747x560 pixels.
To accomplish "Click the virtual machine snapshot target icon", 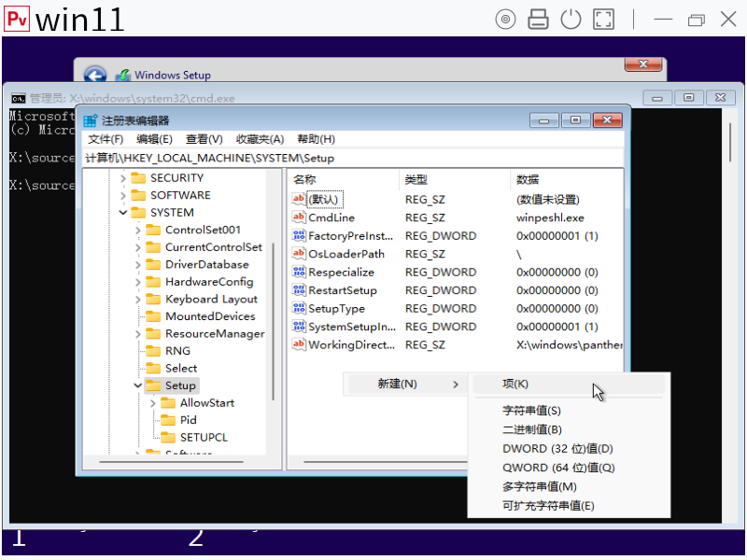I will [x=505, y=20].
